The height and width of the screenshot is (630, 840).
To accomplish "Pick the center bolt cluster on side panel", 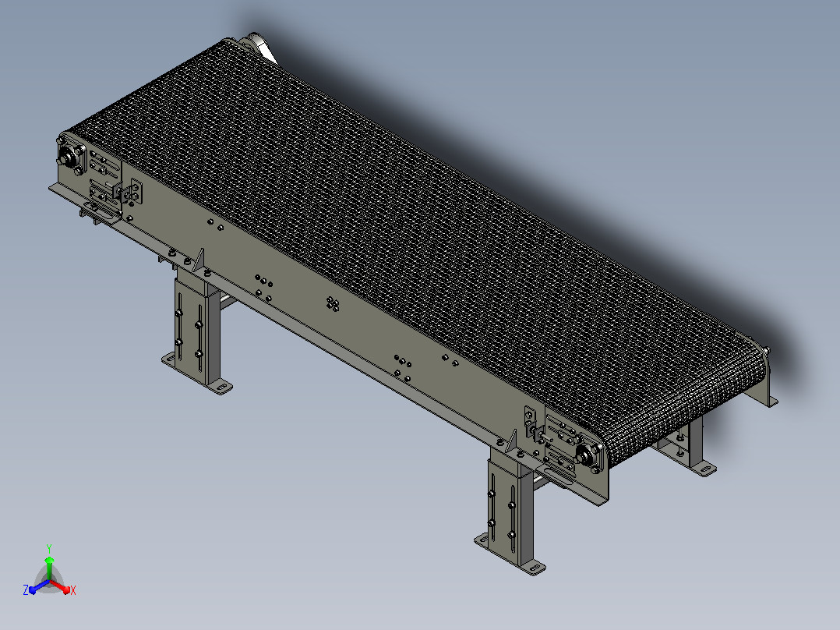I will click(333, 305).
